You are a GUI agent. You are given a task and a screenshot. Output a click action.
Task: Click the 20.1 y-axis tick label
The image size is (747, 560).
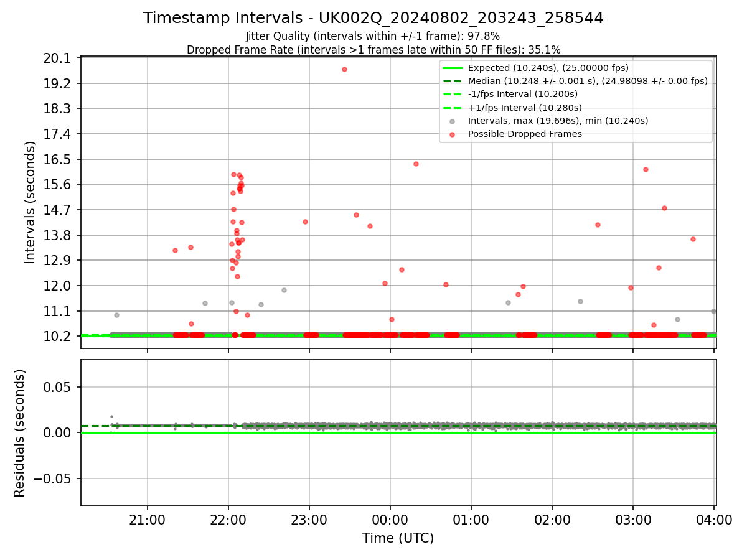[59, 58]
